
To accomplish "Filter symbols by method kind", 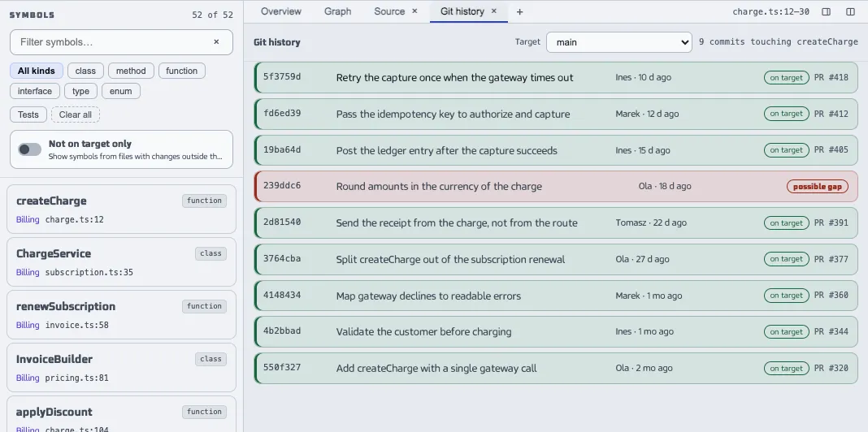I will (131, 71).
